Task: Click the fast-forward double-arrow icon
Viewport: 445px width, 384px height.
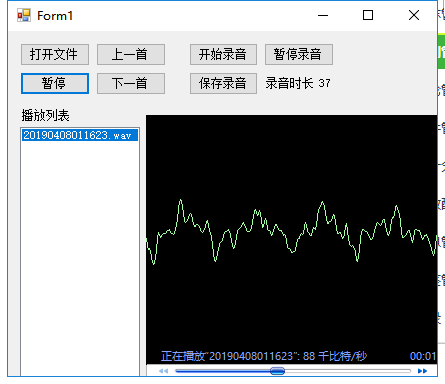Action: point(422,371)
